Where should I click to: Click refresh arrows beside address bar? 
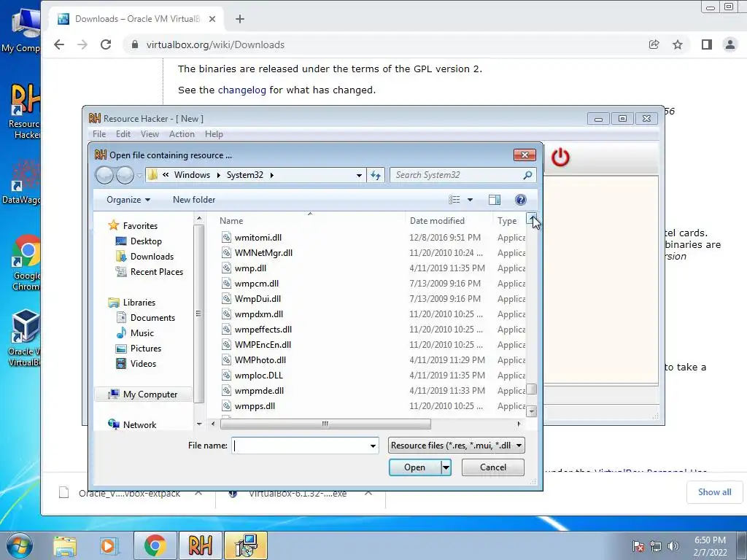[376, 175]
